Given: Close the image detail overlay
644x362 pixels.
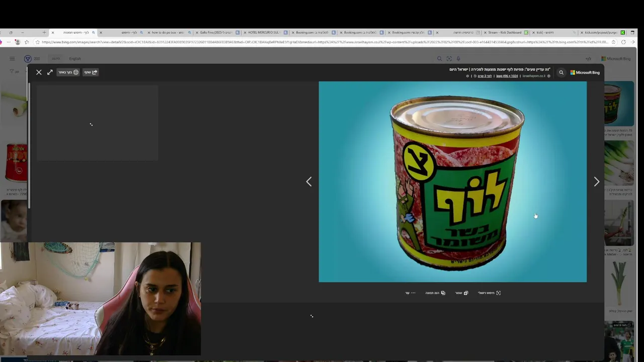Looking at the screenshot, I should [39, 72].
